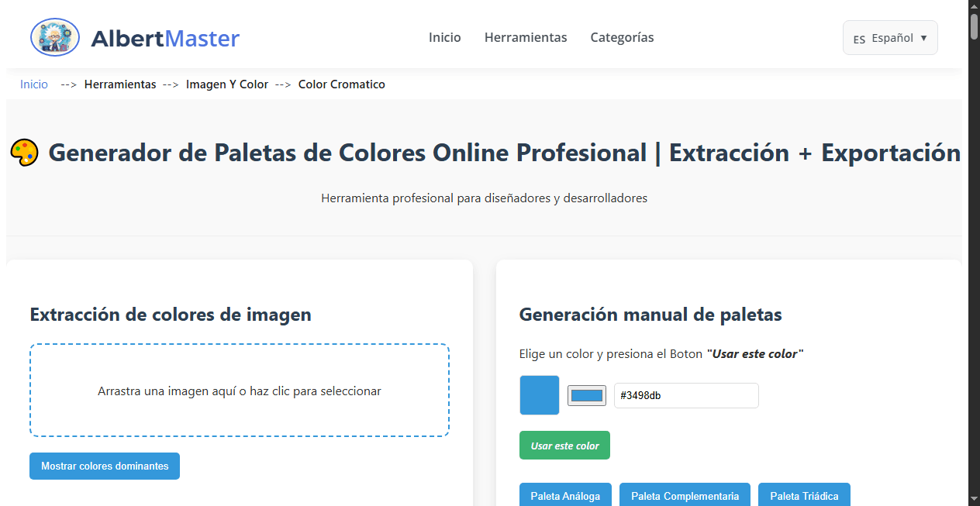This screenshot has height=506, width=980.
Task: Click the large blue color preview square
Action: tap(539, 395)
